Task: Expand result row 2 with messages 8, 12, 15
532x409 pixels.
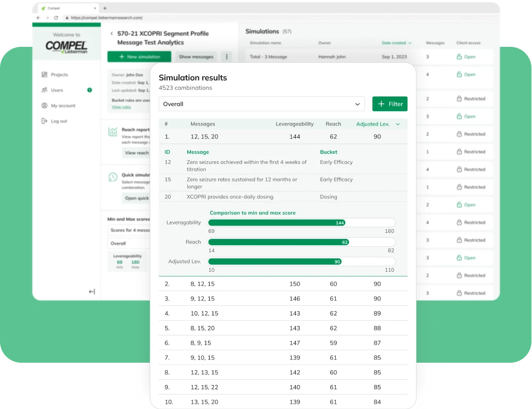Action: click(283, 284)
